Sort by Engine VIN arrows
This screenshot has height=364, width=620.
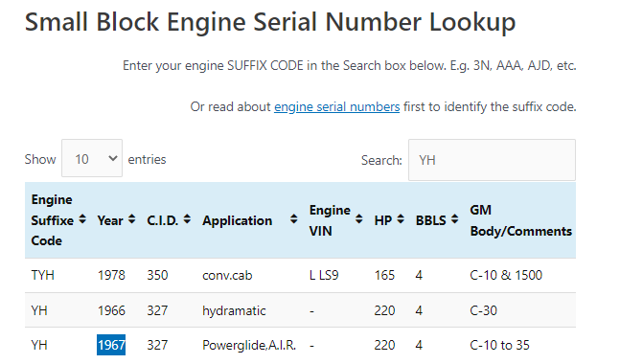pyautogui.click(x=359, y=219)
